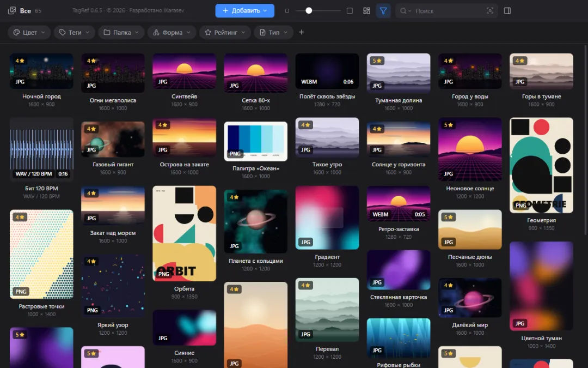Click the PNG badge on «Яркий узор»
Viewport: 588px width, 368px height.
(92, 310)
